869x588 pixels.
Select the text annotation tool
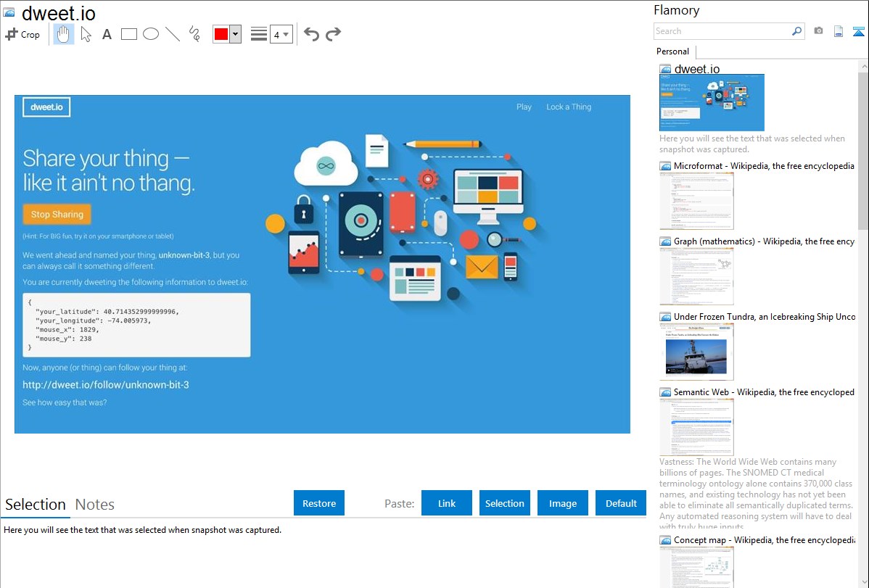[107, 34]
